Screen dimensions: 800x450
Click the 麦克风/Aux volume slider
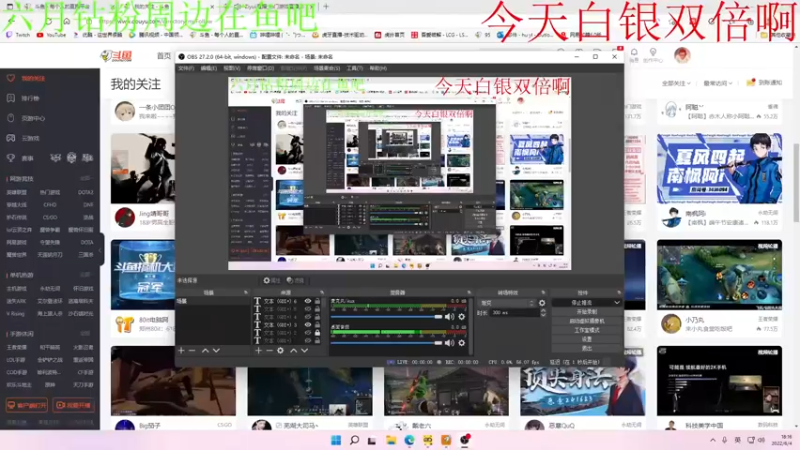click(387, 317)
